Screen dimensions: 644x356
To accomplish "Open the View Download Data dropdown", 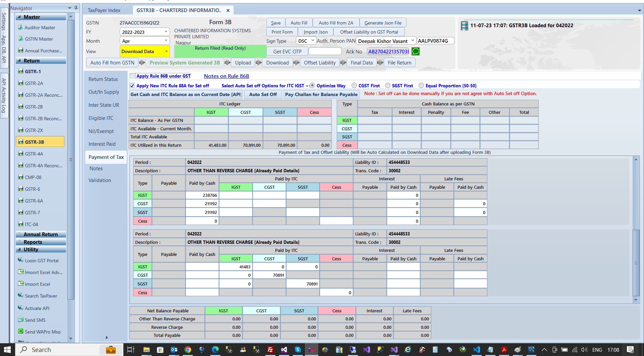I will [166, 51].
